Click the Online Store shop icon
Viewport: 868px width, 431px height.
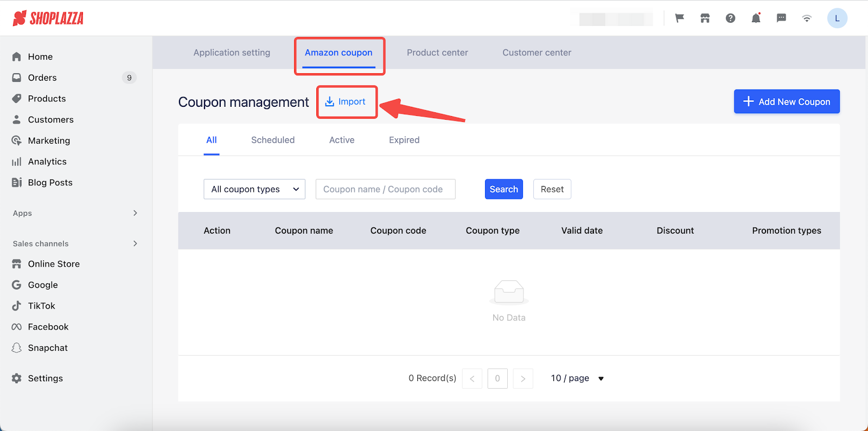coord(17,264)
